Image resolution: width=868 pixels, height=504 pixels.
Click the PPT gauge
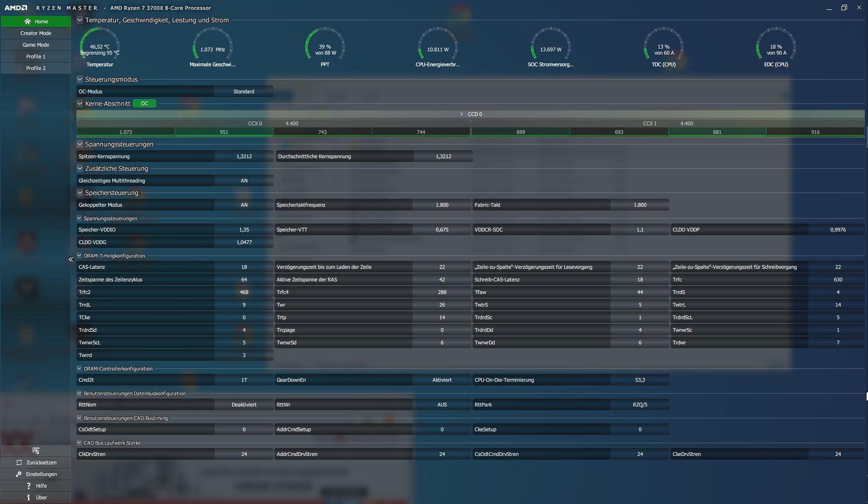point(325,47)
